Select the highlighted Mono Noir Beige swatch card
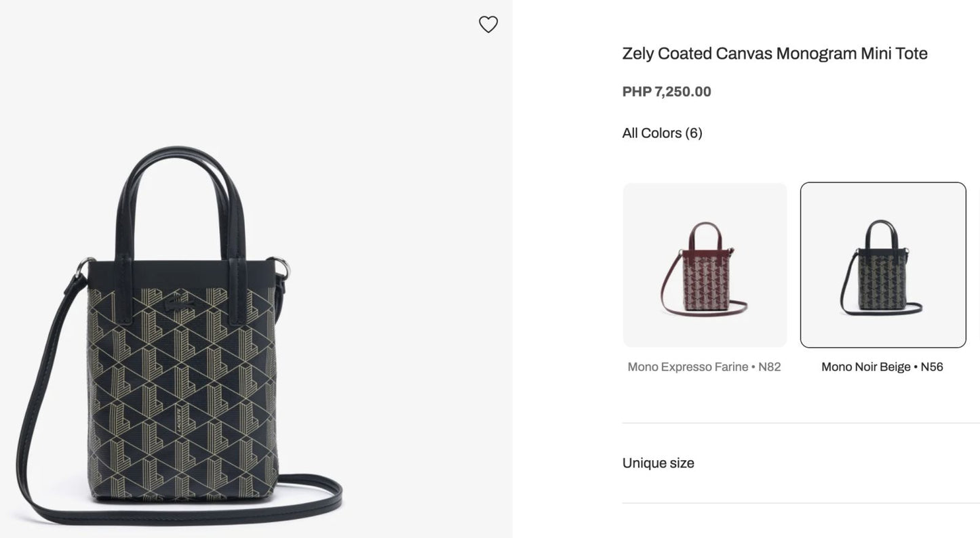Image resolution: width=980 pixels, height=538 pixels. pos(883,264)
